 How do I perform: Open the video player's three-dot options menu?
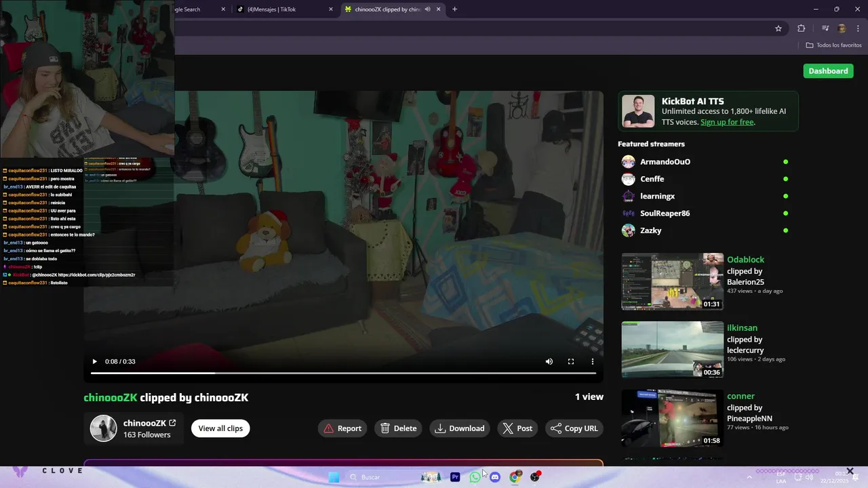(593, 361)
